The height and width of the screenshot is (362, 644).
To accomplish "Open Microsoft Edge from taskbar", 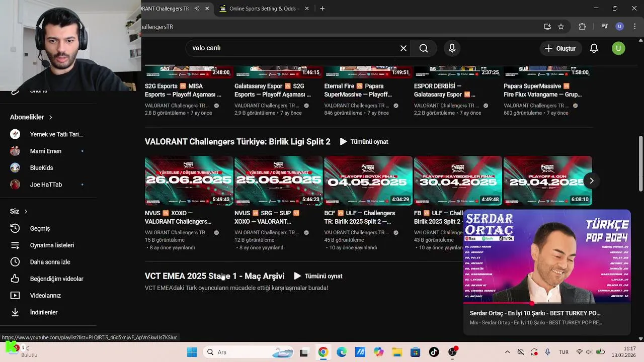I will (x=342, y=352).
